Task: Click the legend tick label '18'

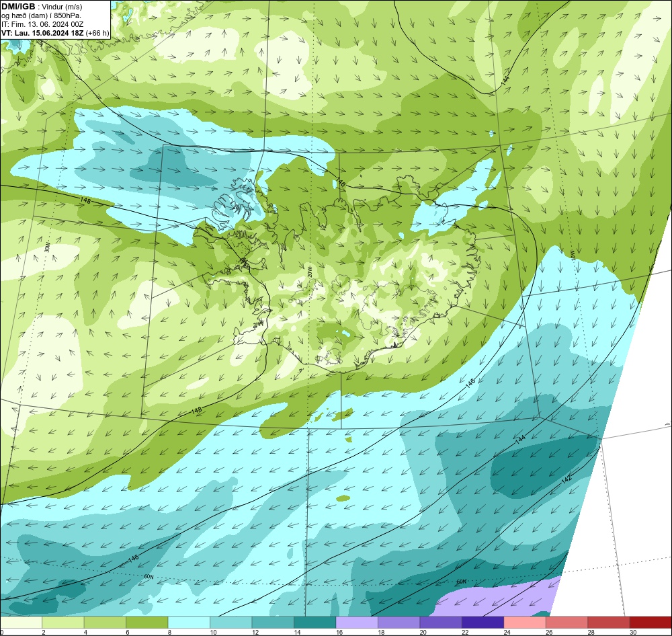Action: pyautogui.click(x=381, y=632)
